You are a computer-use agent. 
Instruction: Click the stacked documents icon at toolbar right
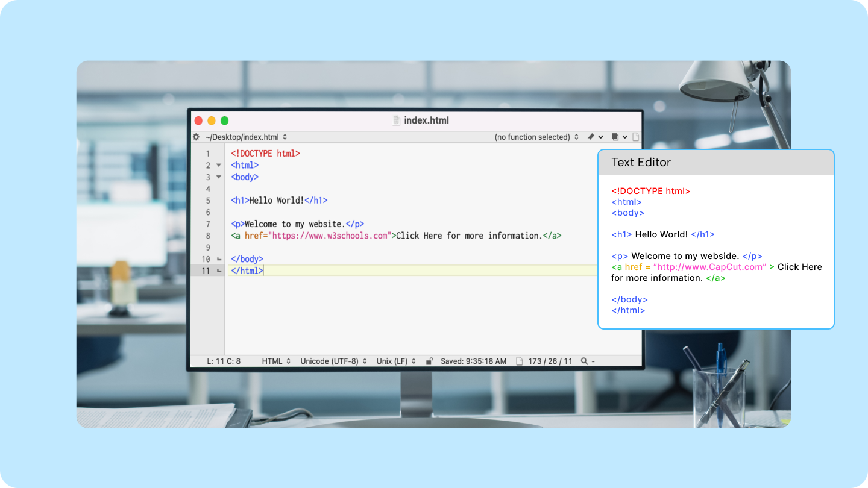pos(615,137)
